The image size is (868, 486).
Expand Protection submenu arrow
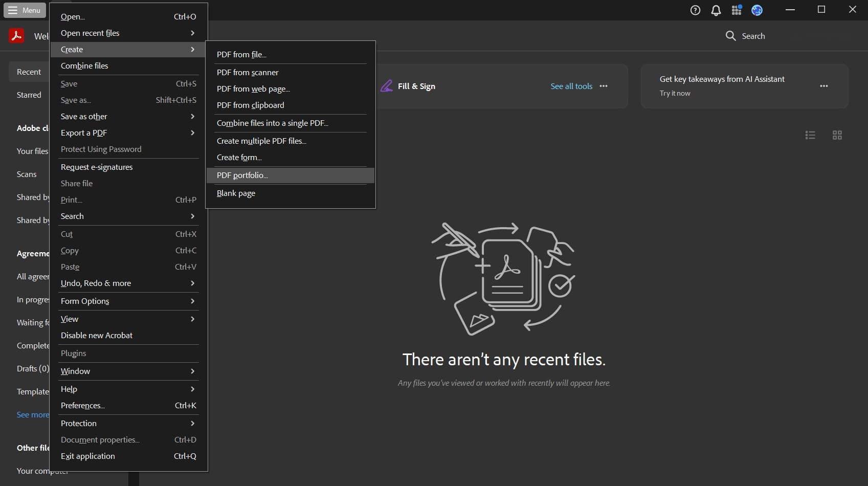coord(192,423)
